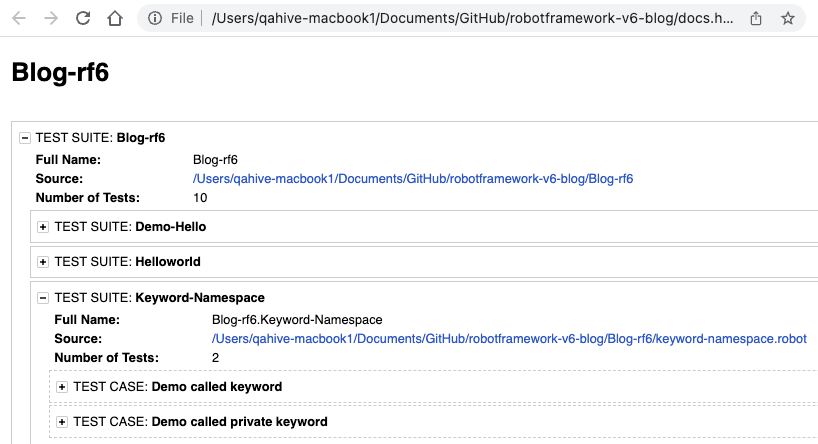
Task: Share the page using the share icon
Action: pyautogui.click(x=755, y=18)
